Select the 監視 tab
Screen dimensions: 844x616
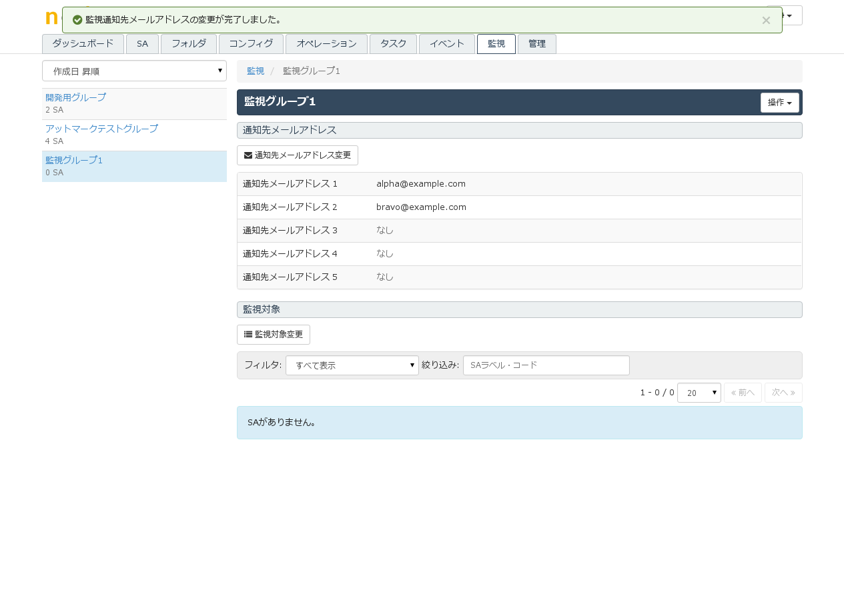[x=496, y=44]
